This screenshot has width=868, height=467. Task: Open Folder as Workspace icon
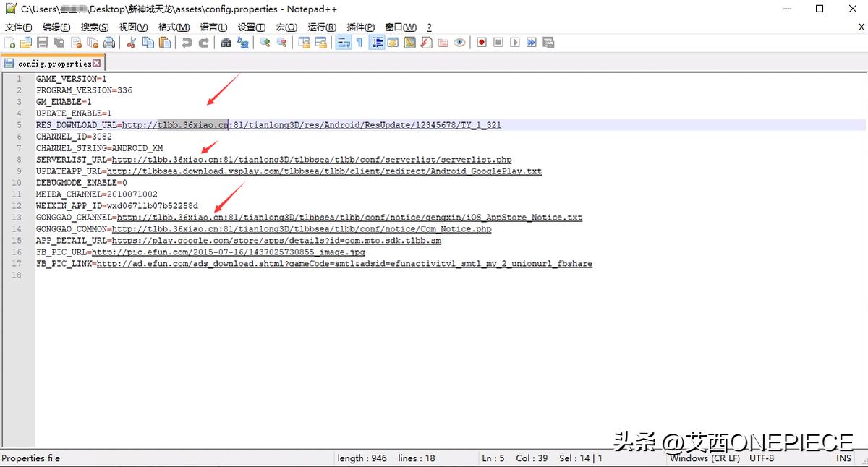pyautogui.click(x=443, y=43)
